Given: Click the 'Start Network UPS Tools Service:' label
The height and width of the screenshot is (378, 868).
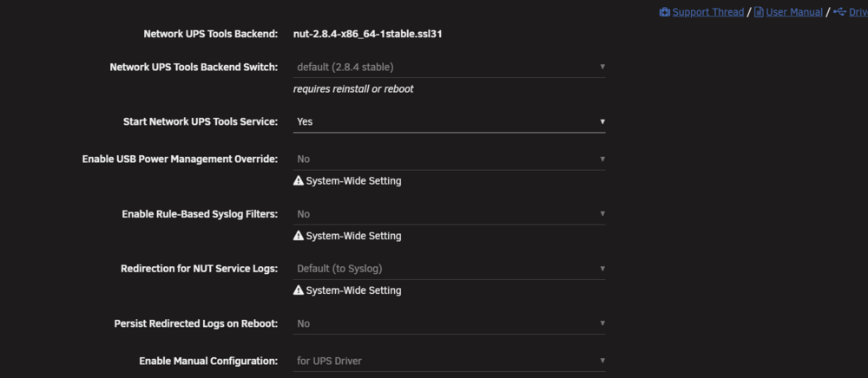Looking at the screenshot, I should (x=201, y=121).
